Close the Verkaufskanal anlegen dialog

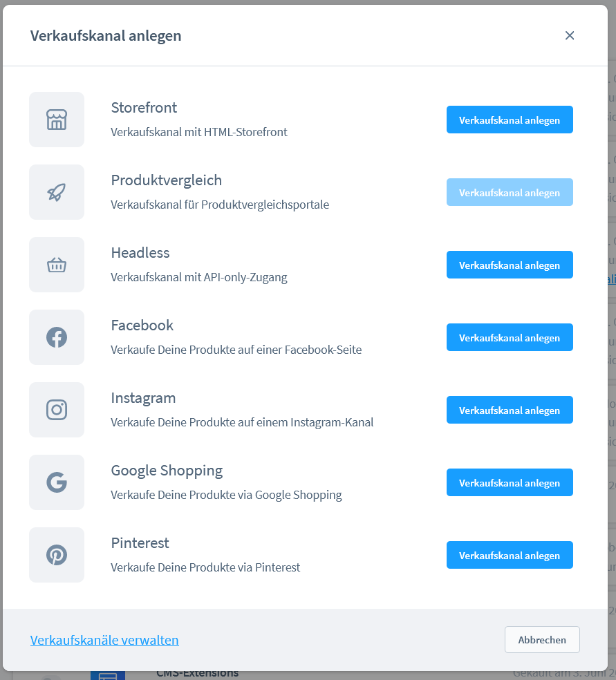pos(570,35)
